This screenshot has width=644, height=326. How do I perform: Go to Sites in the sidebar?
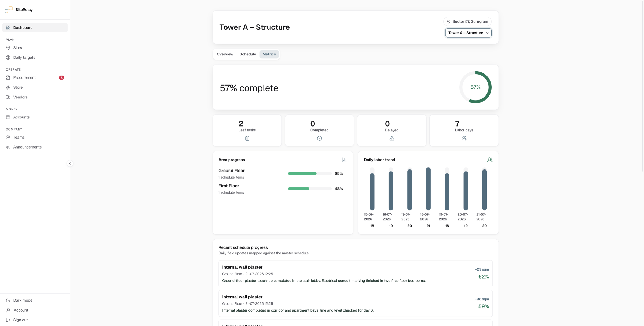[35, 48]
